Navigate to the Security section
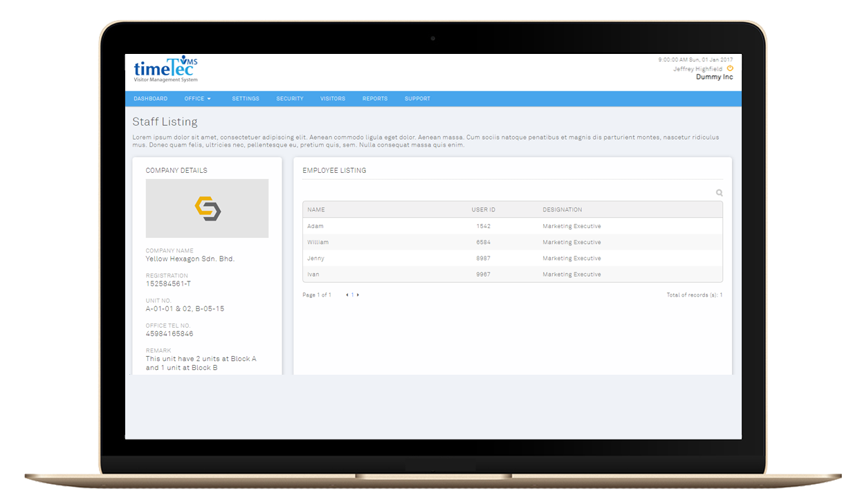This screenshot has height=504, width=842. (290, 99)
